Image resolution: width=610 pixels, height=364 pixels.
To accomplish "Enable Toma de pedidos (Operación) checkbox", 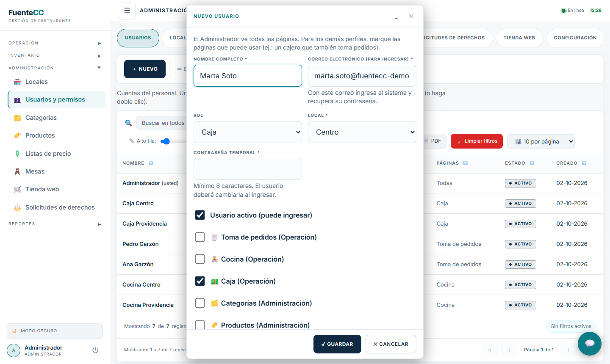I will point(200,237).
